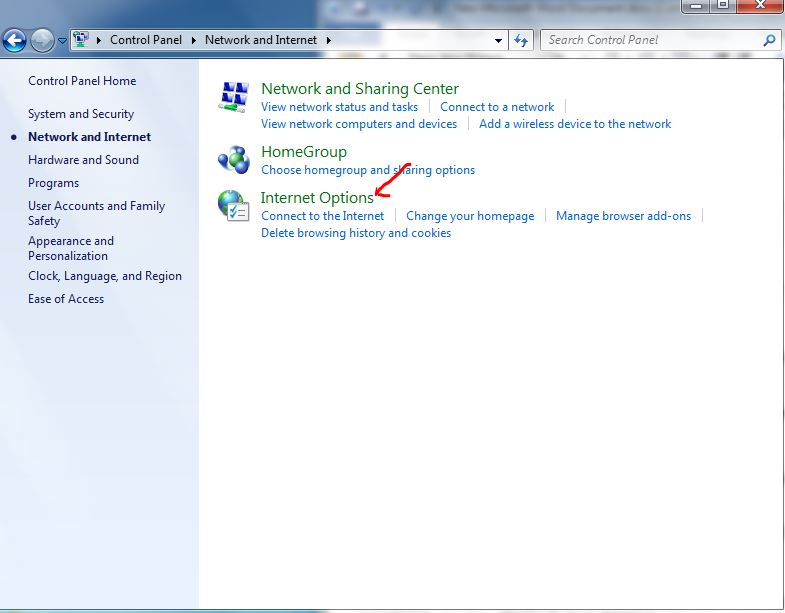The image size is (785, 613).
Task: Expand the address bar history dropdown
Action: click(x=499, y=41)
